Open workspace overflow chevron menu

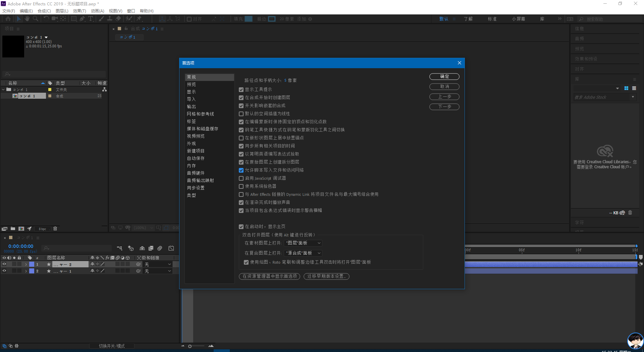[559, 19]
